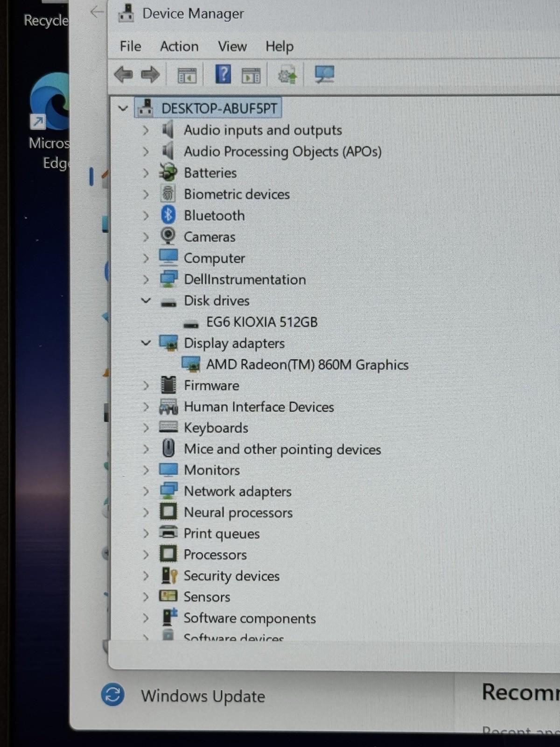Viewport: 560px width, 747px height.
Task: Click the Biometric devices fingerprint icon
Action: pos(168,194)
